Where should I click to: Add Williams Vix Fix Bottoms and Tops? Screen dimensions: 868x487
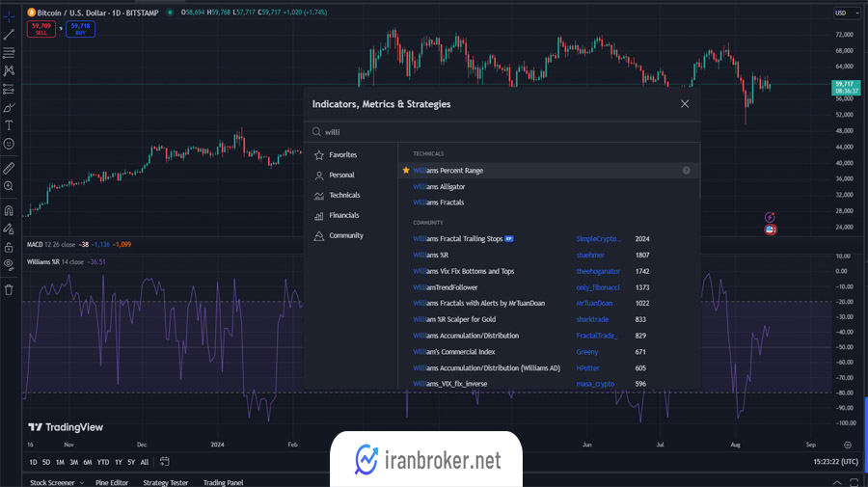click(x=463, y=271)
